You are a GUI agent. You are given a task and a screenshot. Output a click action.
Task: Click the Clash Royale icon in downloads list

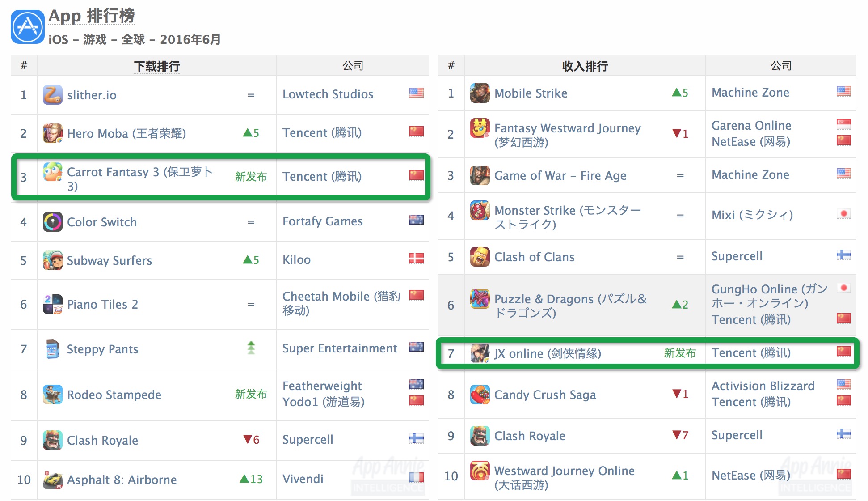[53, 440]
